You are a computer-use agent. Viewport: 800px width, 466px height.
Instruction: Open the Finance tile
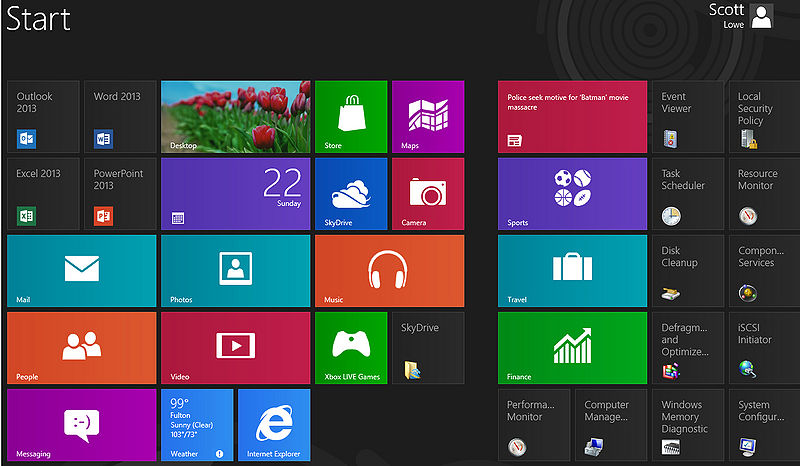572,348
